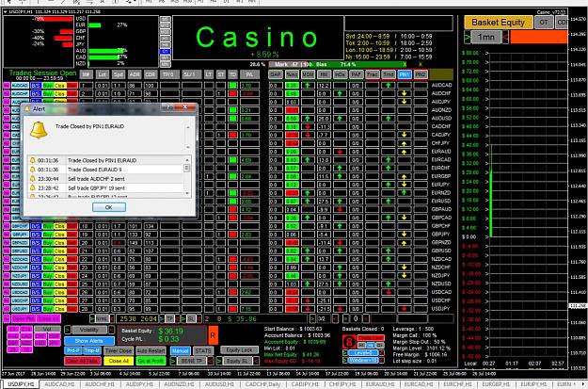
Task: Click the green MOM arrow on AUDCAD row
Action: pyautogui.click(x=308, y=85)
